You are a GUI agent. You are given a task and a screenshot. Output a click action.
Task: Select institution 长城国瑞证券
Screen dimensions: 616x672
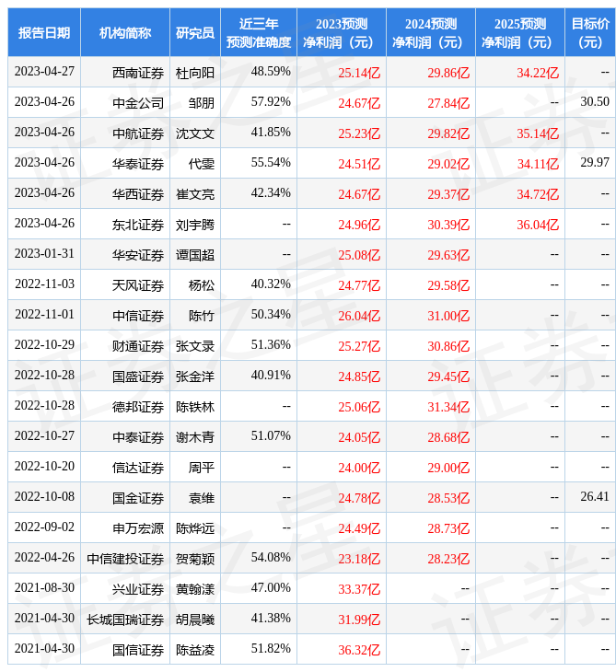pos(125,620)
